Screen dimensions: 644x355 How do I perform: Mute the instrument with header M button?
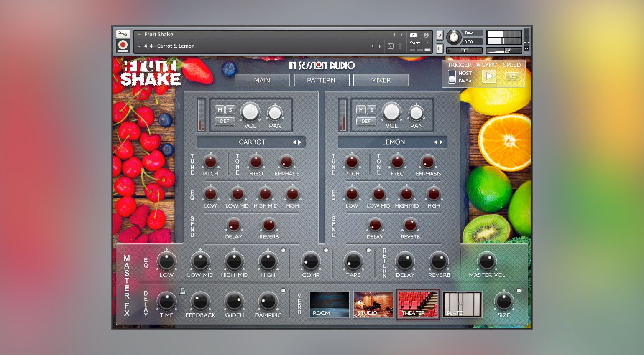pyautogui.click(x=440, y=49)
